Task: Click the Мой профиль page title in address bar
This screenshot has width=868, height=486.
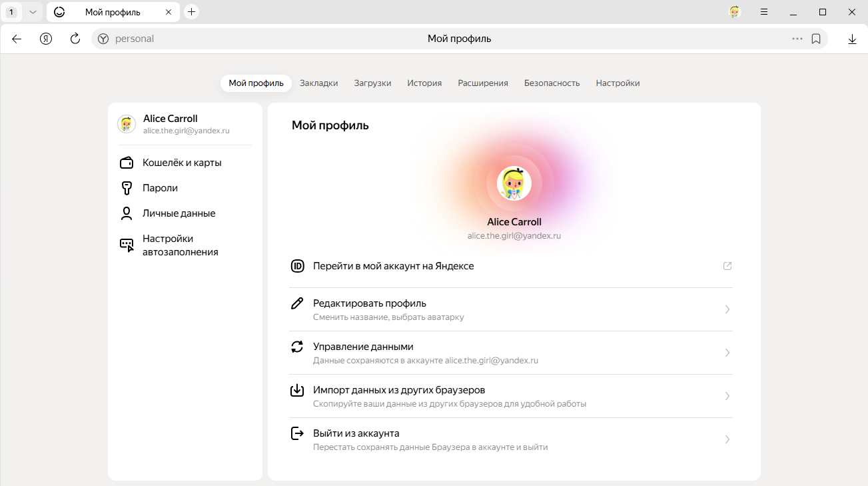Action: coord(460,39)
